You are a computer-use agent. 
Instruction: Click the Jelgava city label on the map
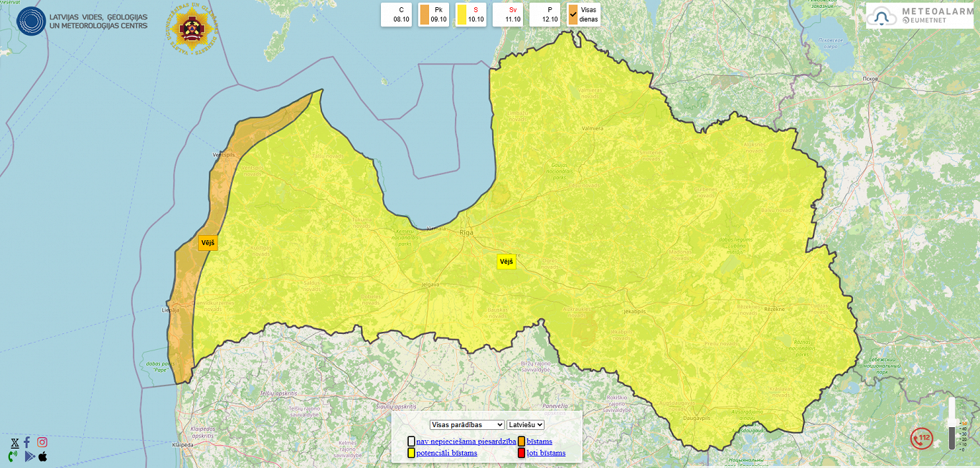(x=430, y=285)
